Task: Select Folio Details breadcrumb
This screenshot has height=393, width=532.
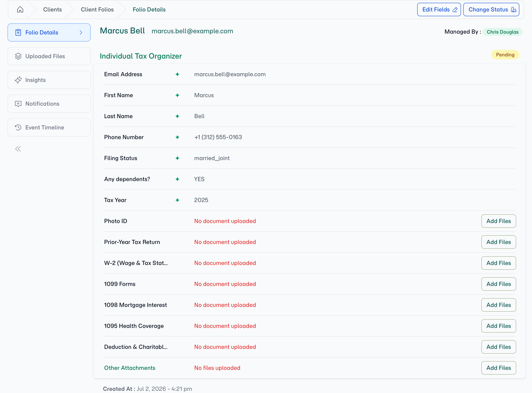Action: pyautogui.click(x=149, y=9)
